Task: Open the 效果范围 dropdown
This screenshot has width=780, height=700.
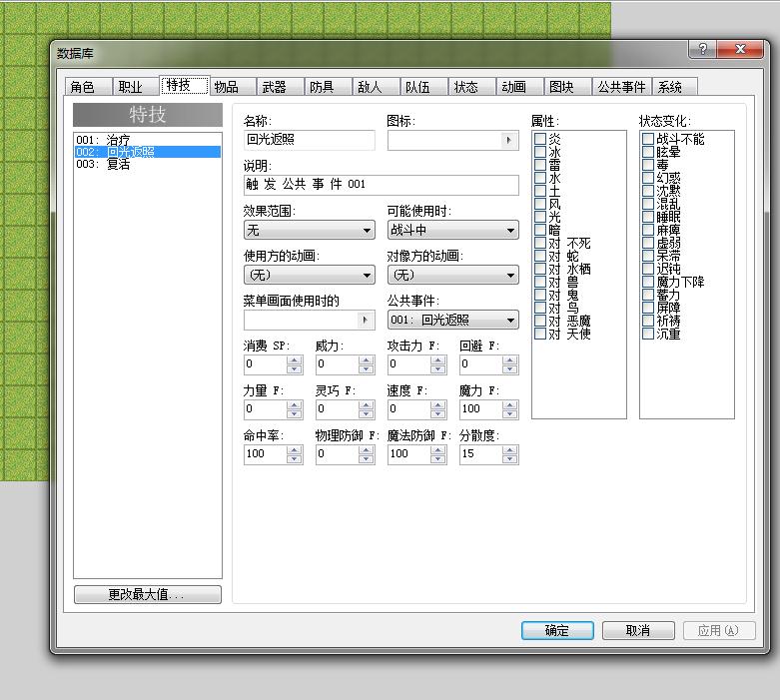Action: click(x=309, y=230)
